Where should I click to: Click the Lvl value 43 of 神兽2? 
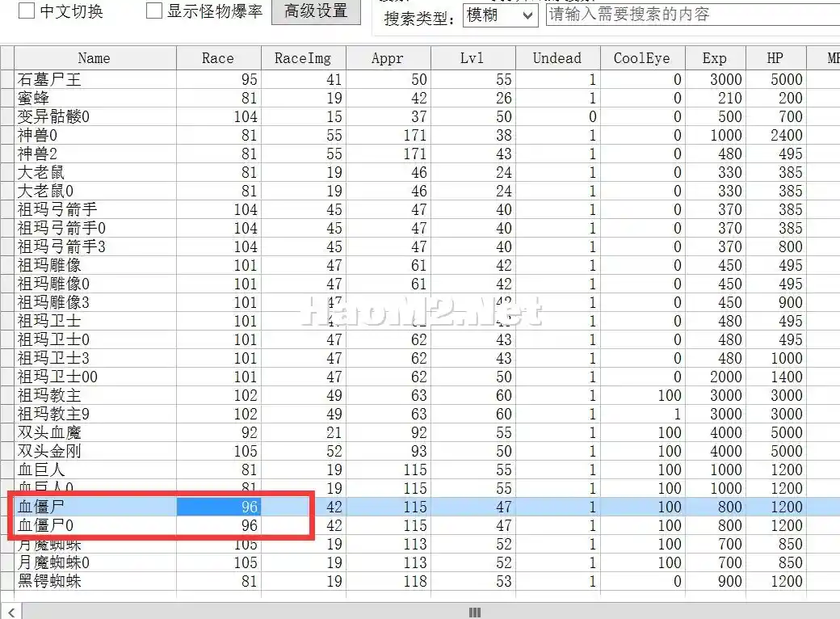pyautogui.click(x=472, y=154)
